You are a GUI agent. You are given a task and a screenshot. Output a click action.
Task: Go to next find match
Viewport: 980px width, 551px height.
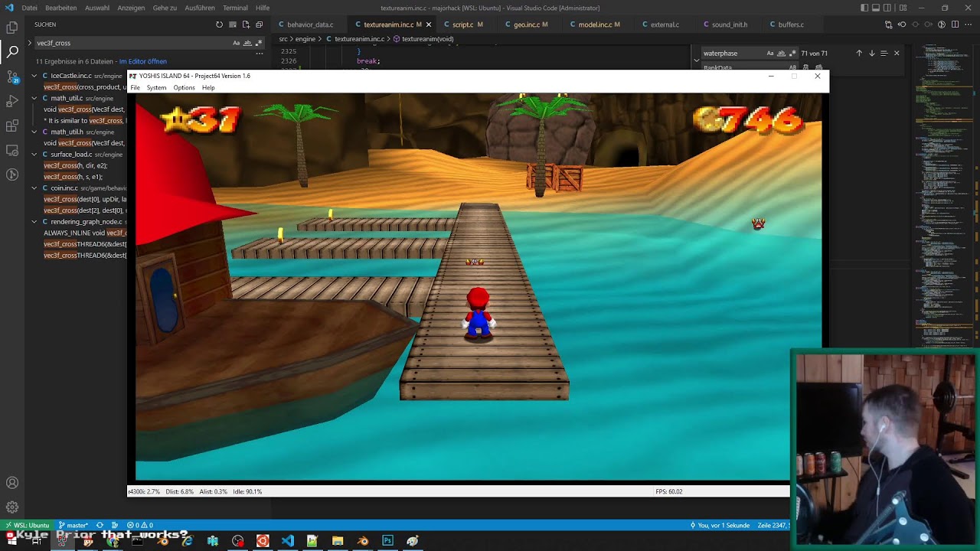871,54
